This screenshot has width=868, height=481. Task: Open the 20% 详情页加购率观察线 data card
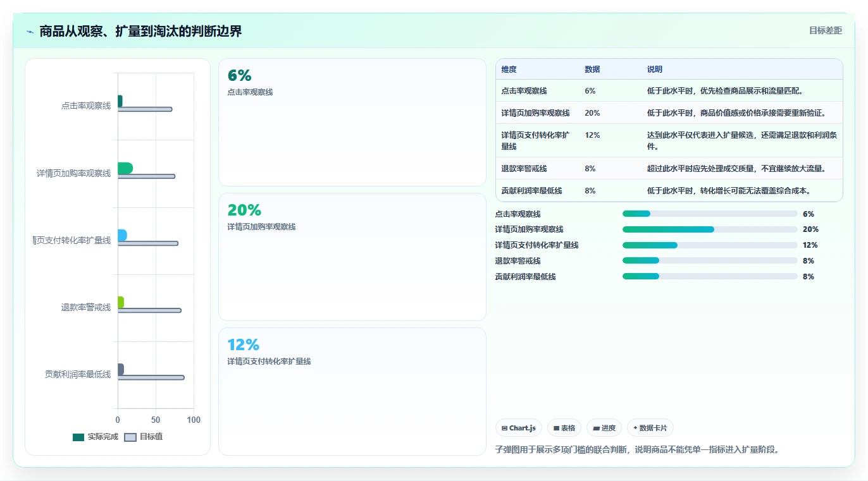click(352, 257)
